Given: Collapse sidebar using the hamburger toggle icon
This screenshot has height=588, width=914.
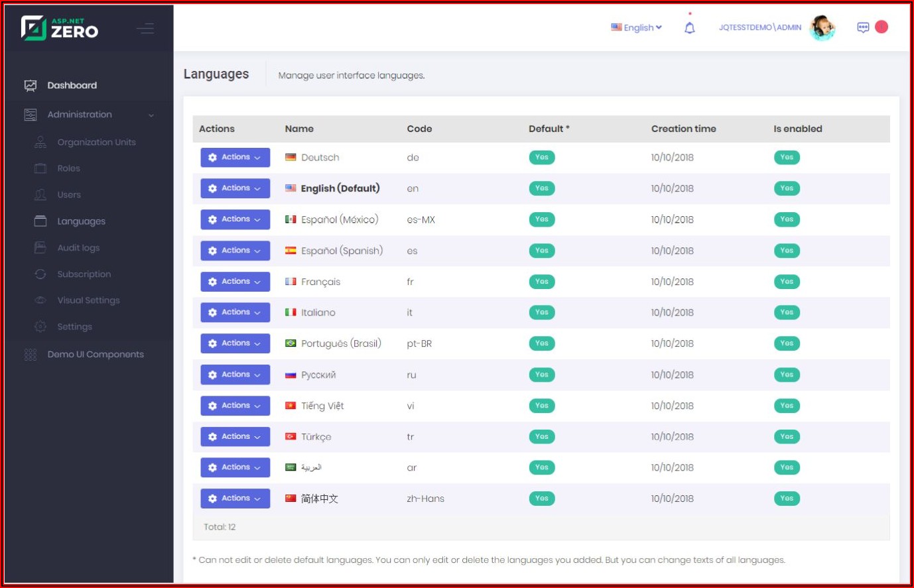Looking at the screenshot, I should coord(145,28).
